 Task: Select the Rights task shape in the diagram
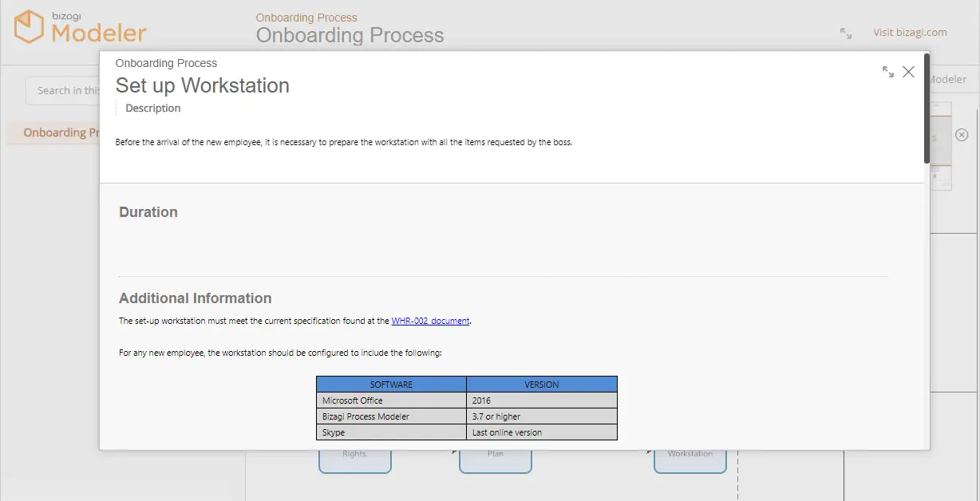tap(355, 461)
